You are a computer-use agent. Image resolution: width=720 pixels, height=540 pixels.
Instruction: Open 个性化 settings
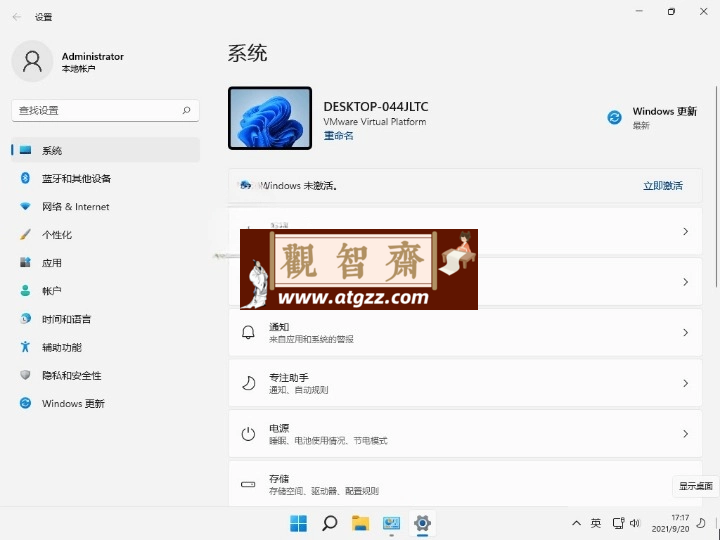106,235
